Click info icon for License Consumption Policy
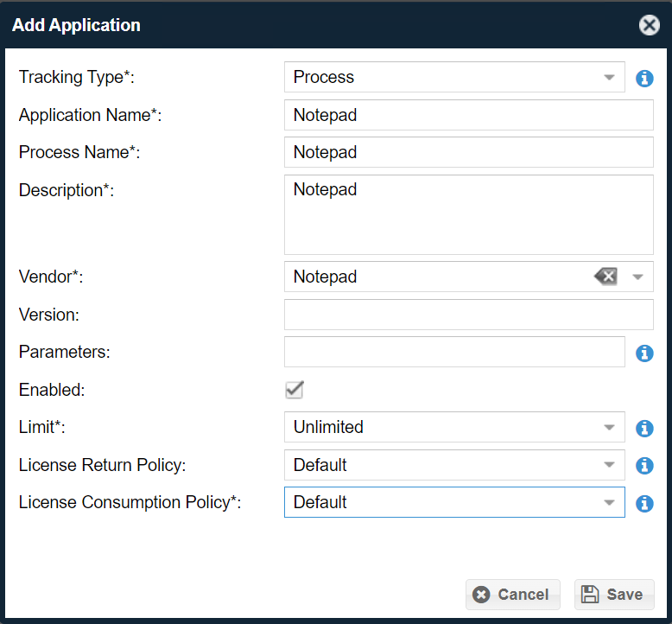Screen dimensions: 672x624 point(644,503)
